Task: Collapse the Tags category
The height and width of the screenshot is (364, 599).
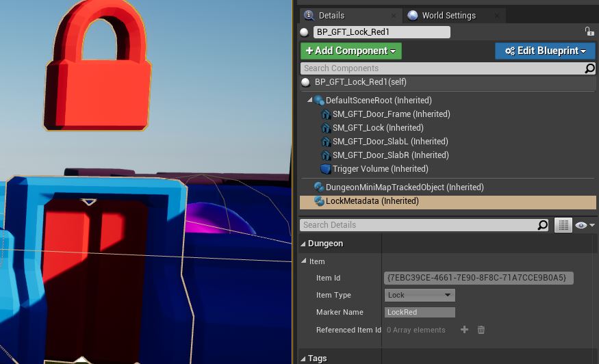Action: 303,359
